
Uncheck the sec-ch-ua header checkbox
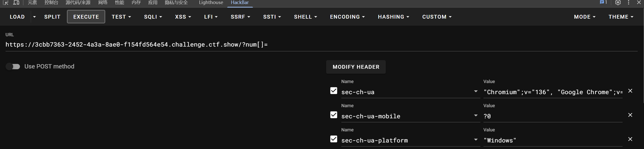tap(333, 91)
